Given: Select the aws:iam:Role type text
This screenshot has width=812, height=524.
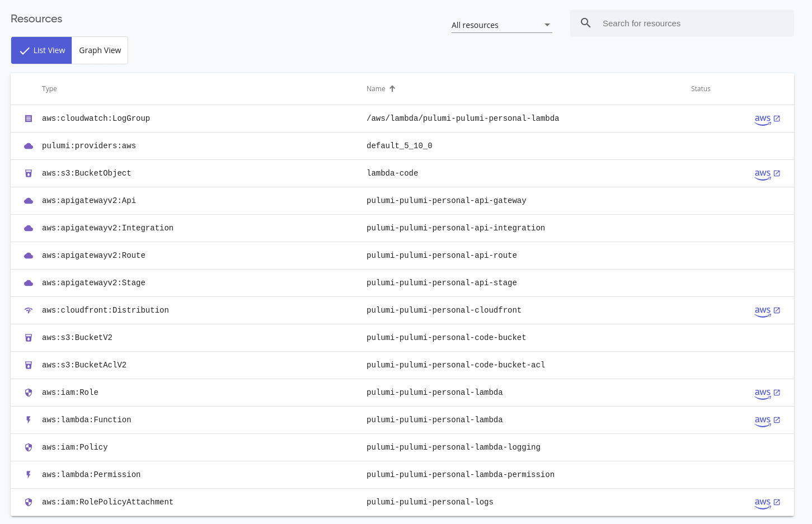Looking at the screenshot, I should 70,393.
